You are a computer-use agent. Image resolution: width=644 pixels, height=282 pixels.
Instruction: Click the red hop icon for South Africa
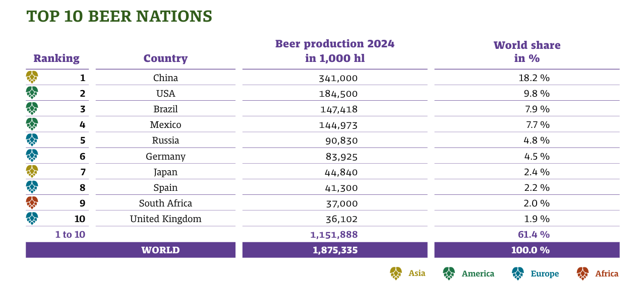coord(32,202)
